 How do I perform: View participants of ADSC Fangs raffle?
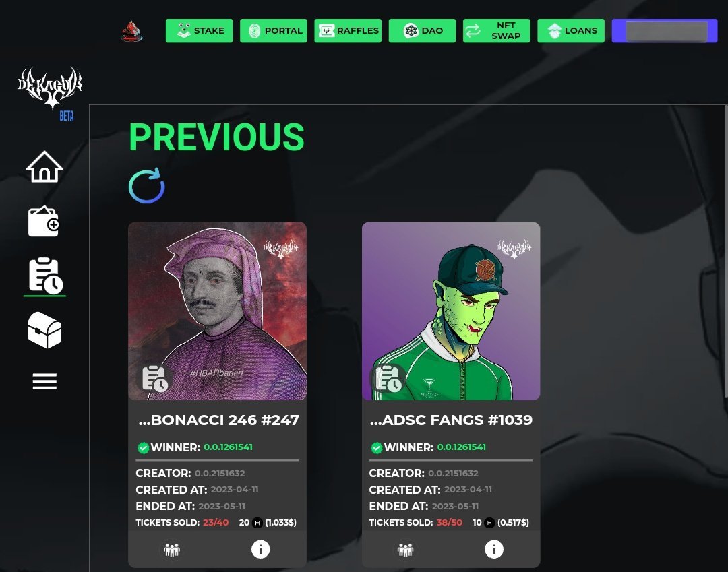click(x=405, y=550)
